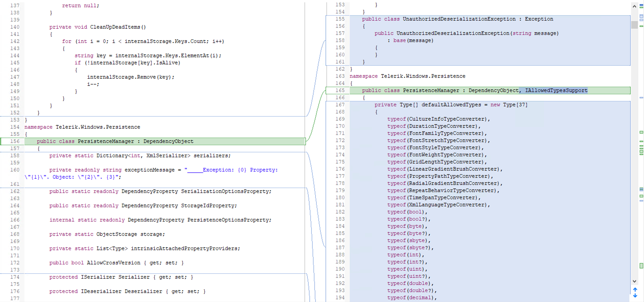Click typeof(CultureInfoTypeConverter) line
The width and height of the screenshot is (644, 302).
pos(438,119)
